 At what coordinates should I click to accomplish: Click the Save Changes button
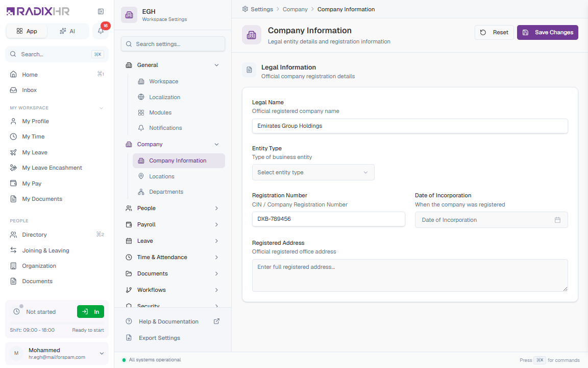(x=548, y=32)
